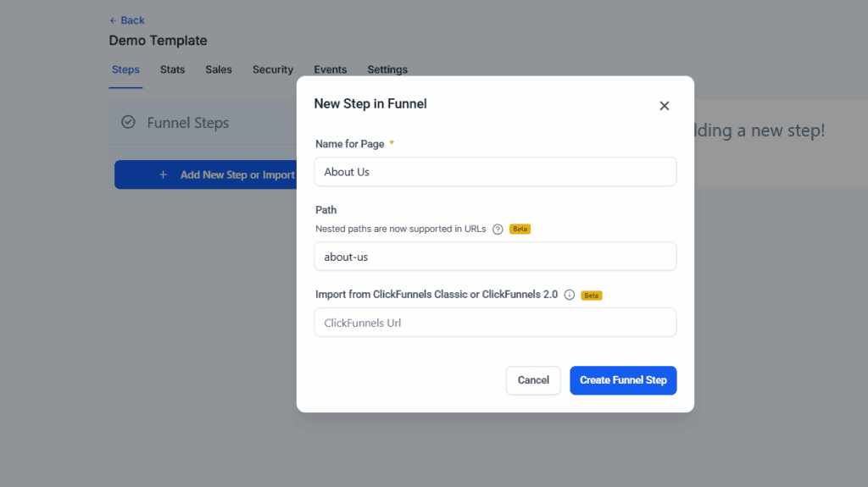
Task: Click the Path help question mark icon
Action: pyautogui.click(x=498, y=230)
